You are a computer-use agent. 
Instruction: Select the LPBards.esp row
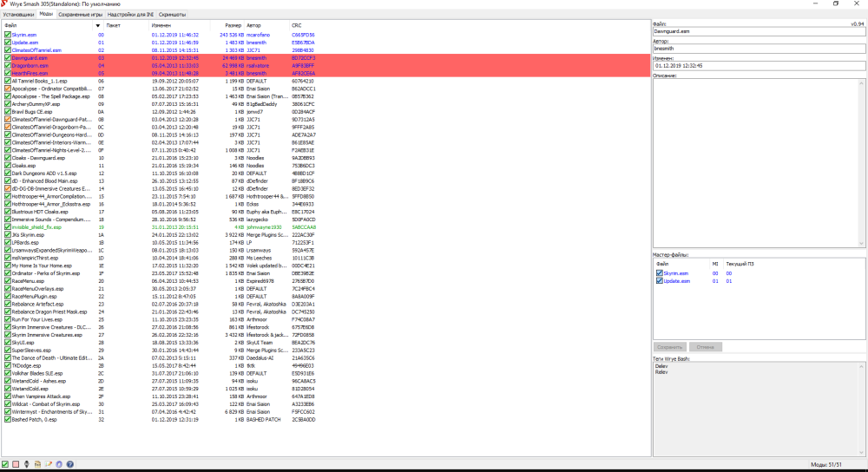(325, 242)
